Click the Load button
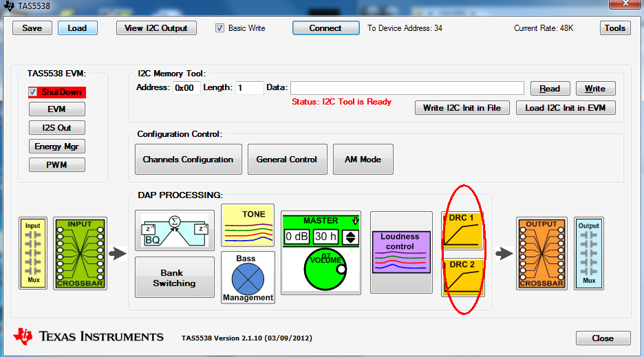This screenshot has width=644, height=357. 77,28
